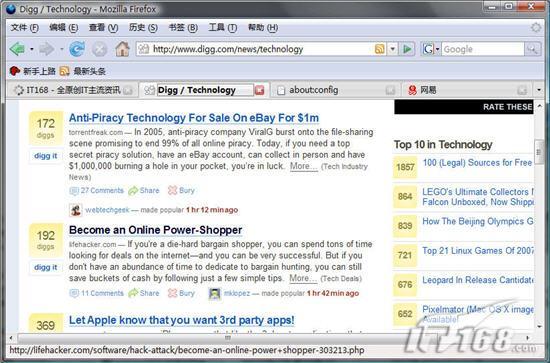Viewport: 550px width, 363px height.
Task: Open the 27 Comments link
Action: [x=97, y=190]
